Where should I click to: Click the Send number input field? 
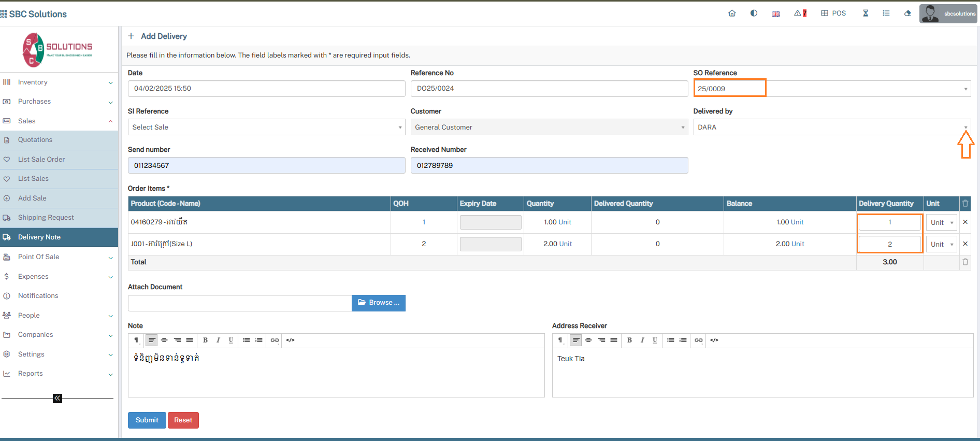[266, 165]
